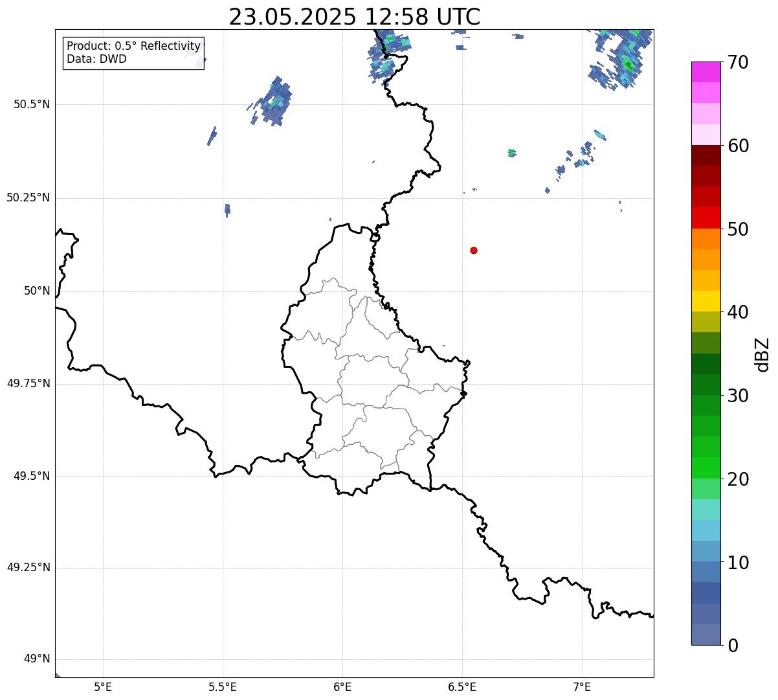Click the longitude label 7°E
This screenshot has width=778, height=700.
click(x=582, y=687)
